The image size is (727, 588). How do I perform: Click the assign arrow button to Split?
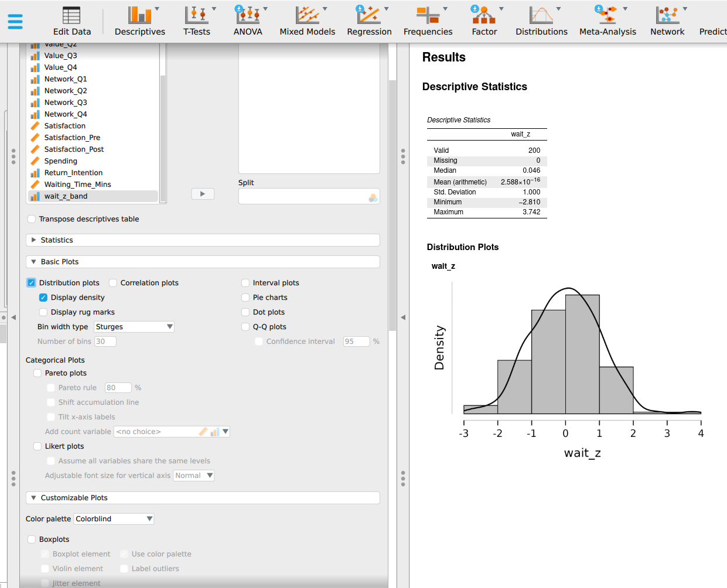click(203, 194)
